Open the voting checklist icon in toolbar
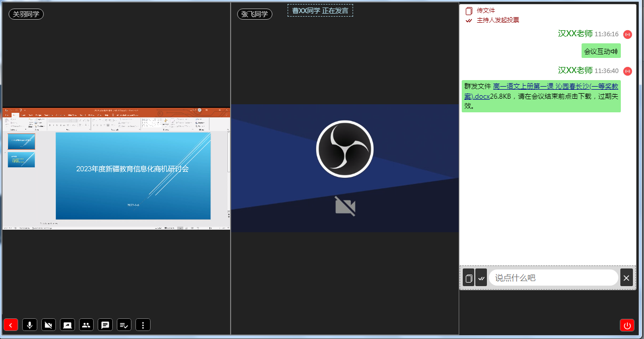Screen dimensions: 644x339 [124, 325]
